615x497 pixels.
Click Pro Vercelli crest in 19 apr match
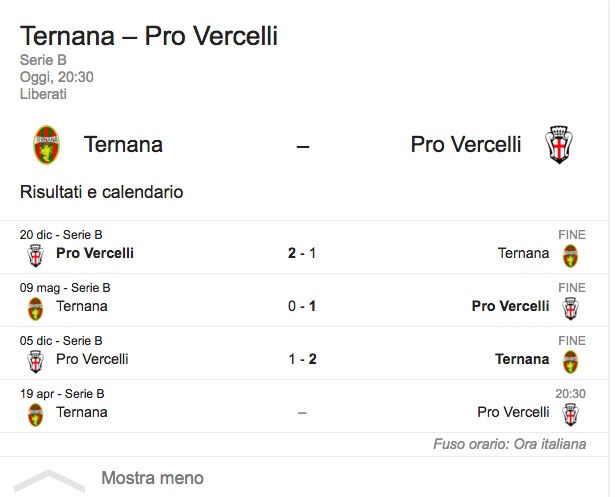tap(570, 414)
